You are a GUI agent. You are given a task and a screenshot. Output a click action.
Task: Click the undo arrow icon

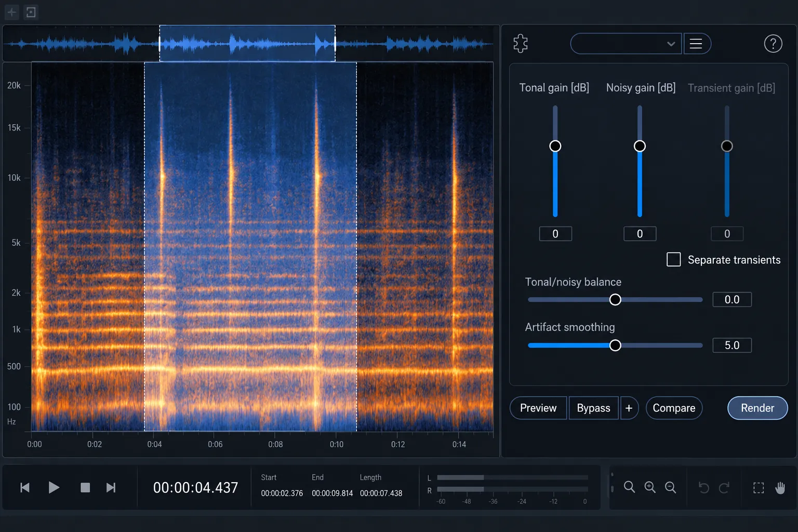click(704, 487)
